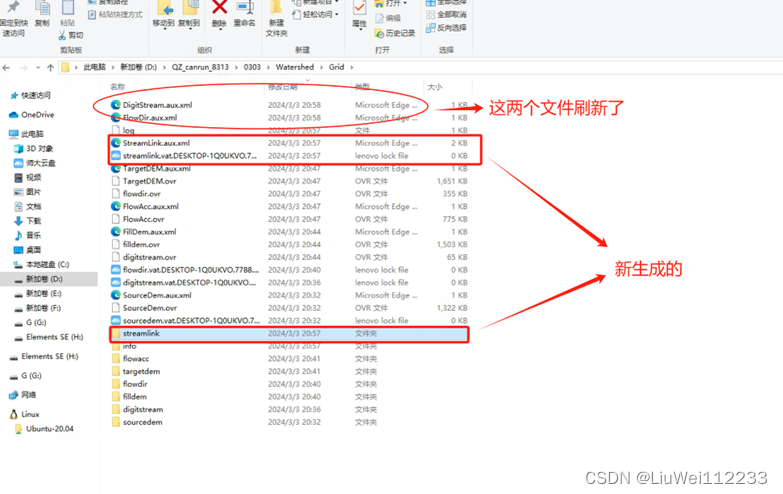Select the file DigitStream.aux.xml

point(157,105)
